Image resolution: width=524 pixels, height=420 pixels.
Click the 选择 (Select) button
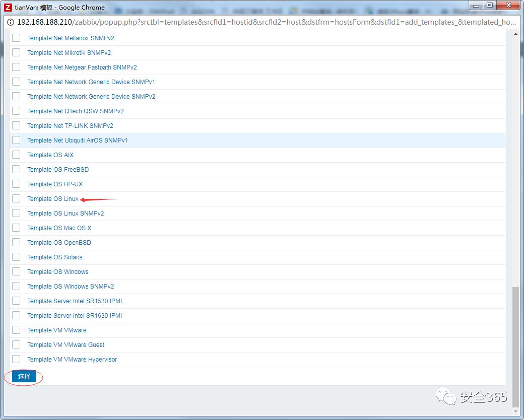point(24,377)
